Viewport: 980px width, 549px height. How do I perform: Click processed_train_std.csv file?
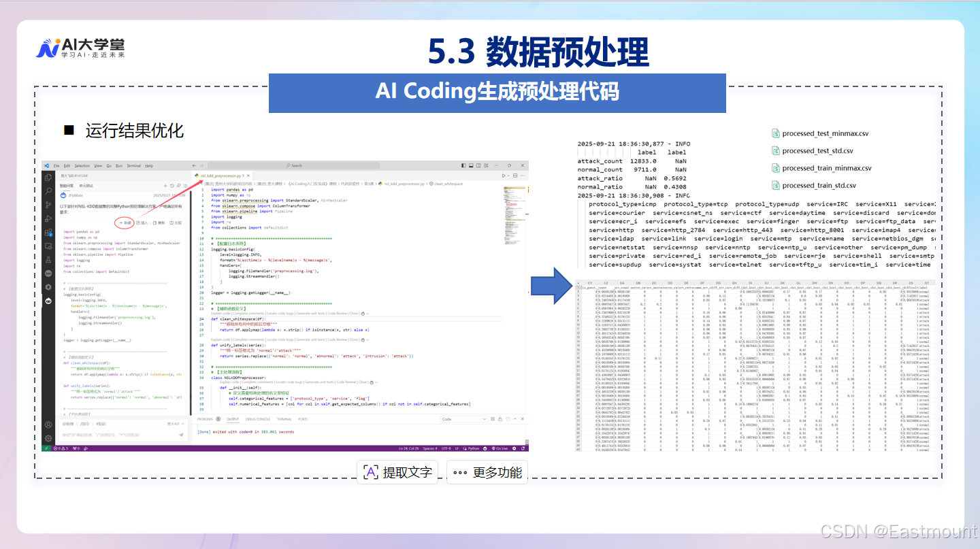(813, 185)
